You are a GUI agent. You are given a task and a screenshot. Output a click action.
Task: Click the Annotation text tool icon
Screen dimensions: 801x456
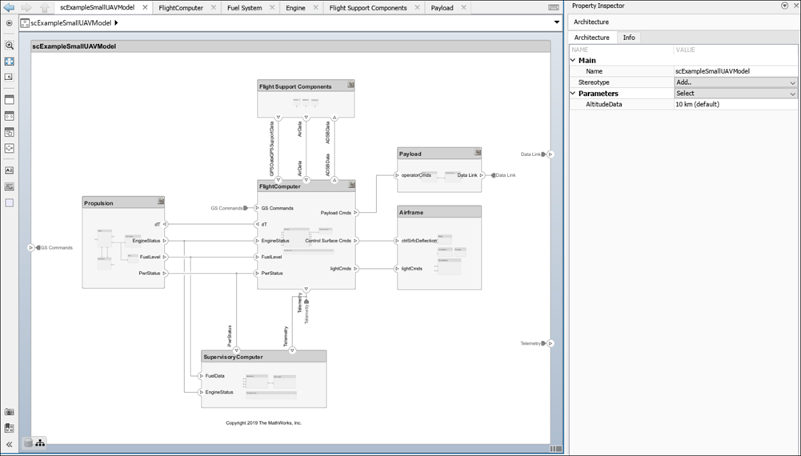tap(9, 170)
